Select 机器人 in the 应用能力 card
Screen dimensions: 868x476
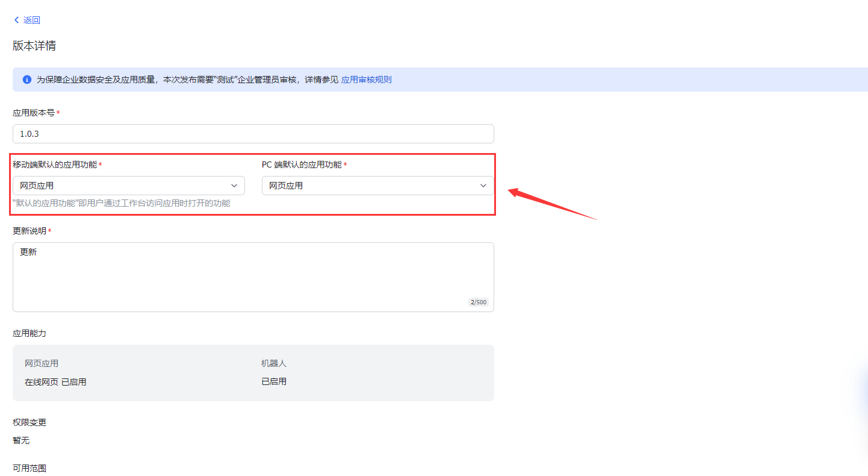274,363
